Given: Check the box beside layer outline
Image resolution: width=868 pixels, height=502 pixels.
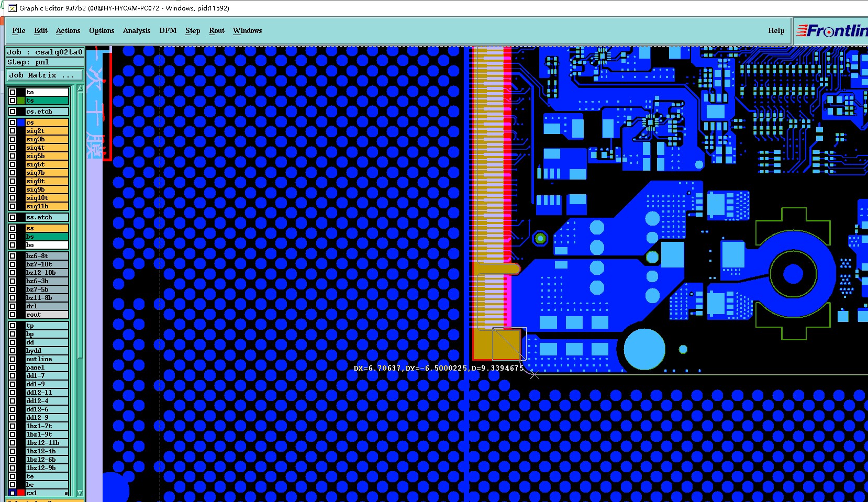Looking at the screenshot, I should pos(13,359).
